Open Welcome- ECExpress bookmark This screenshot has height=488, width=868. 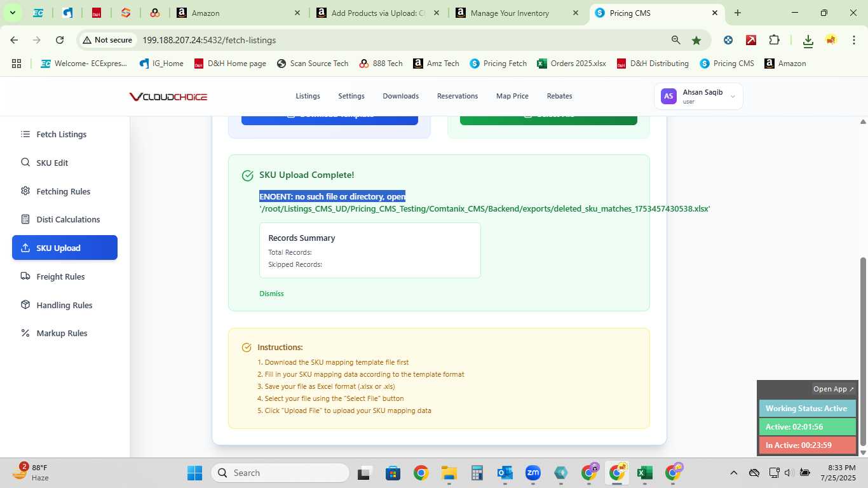coord(84,64)
